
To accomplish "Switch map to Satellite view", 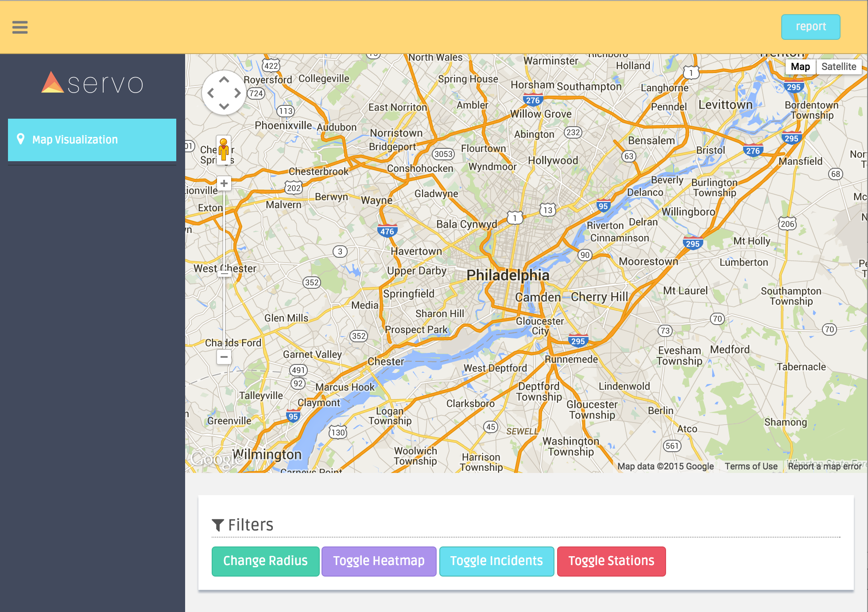I will pyautogui.click(x=838, y=66).
